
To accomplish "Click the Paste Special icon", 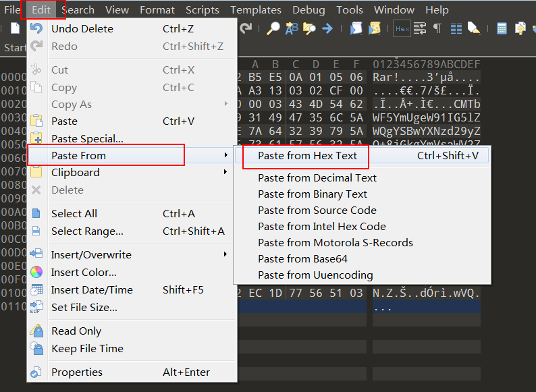I will pyautogui.click(x=36, y=138).
